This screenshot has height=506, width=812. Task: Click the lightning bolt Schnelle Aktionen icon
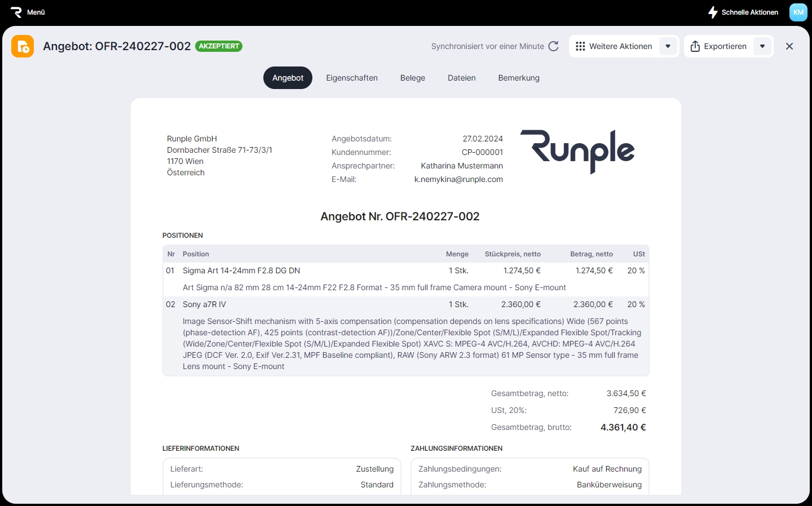coord(713,12)
